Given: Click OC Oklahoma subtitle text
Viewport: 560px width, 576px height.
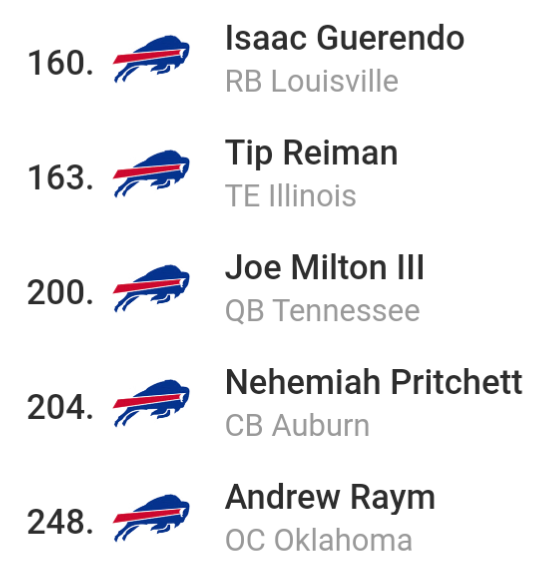Looking at the screenshot, I should click(319, 540).
